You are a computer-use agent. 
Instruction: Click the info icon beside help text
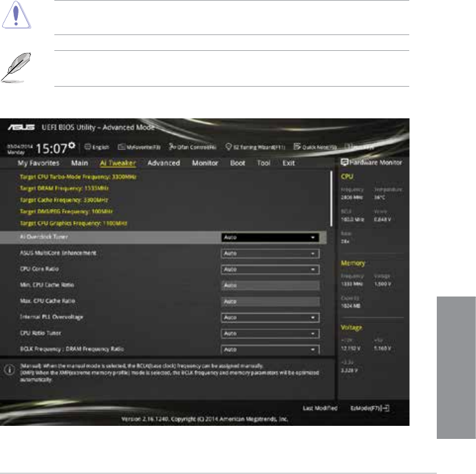(x=10, y=369)
